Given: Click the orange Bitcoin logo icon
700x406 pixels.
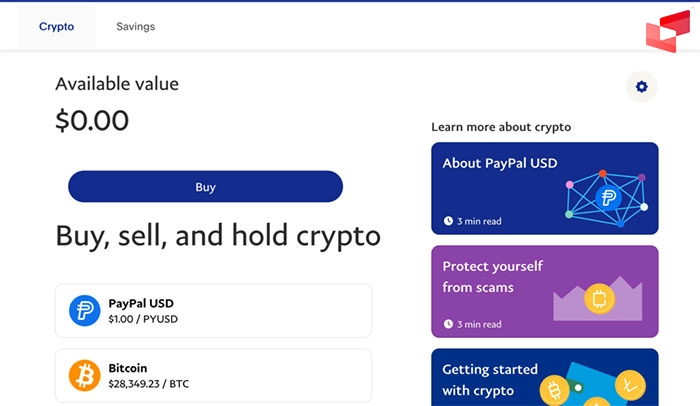Looking at the screenshot, I should click(x=84, y=375).
